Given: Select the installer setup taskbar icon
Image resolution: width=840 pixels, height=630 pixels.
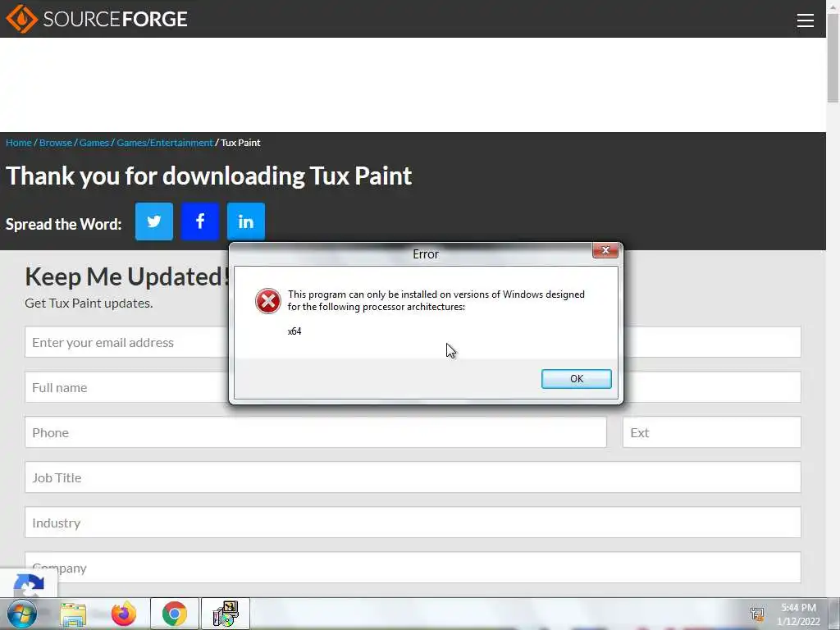Looking at the screenshot, I should pyautogui.click(x=226, y=614).
